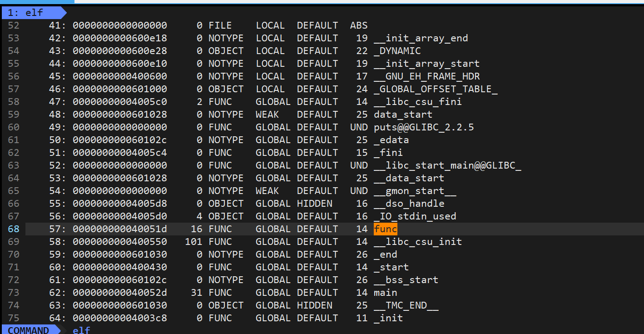Select symbol name "_DYNAMIC"
644x334 pixels.
click(x=397, y=51)
